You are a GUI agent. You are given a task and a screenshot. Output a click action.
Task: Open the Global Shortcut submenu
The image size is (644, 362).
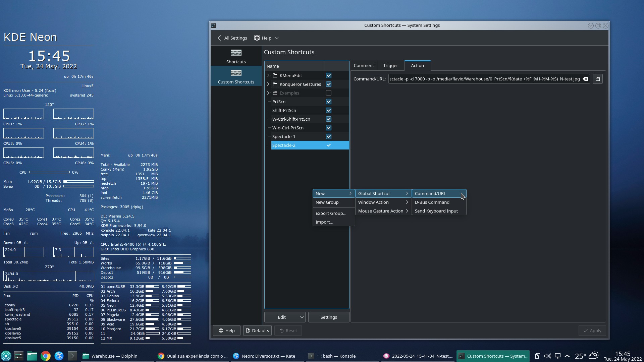tap(383, 193)
